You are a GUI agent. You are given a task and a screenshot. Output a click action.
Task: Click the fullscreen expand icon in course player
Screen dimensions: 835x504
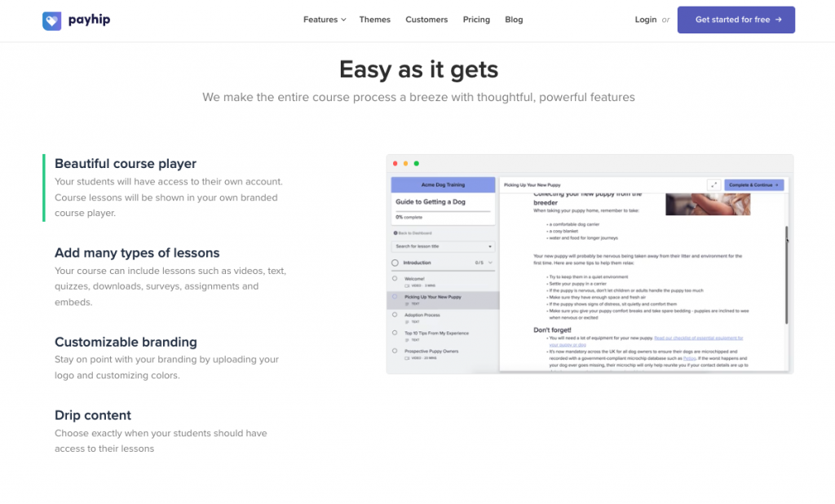[x=714, y=185]
